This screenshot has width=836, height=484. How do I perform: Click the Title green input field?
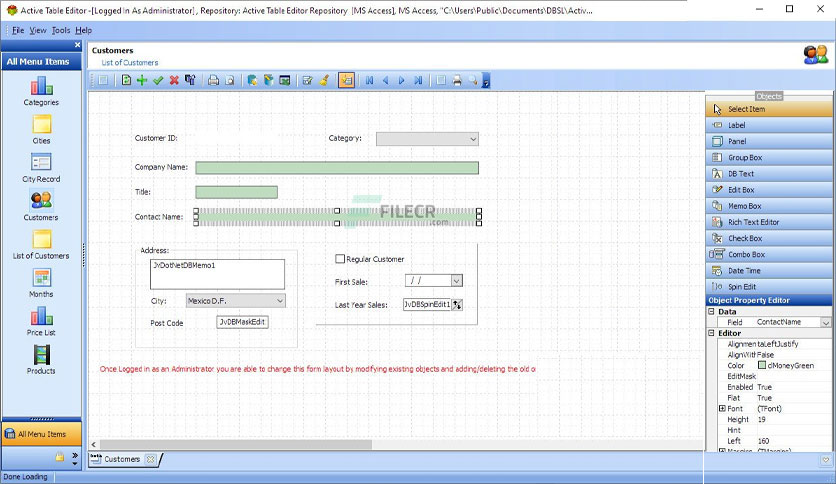click(x=236, y=192)
